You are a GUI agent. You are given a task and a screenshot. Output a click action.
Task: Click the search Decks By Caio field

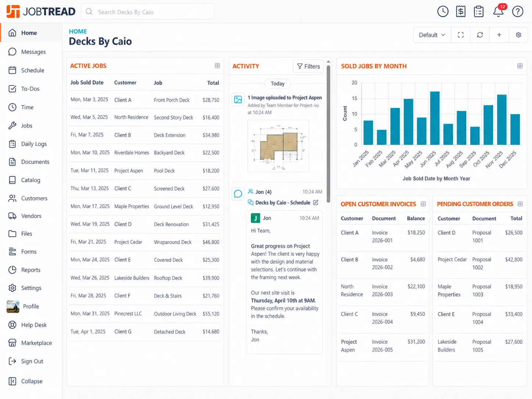(x=148, y=12)
